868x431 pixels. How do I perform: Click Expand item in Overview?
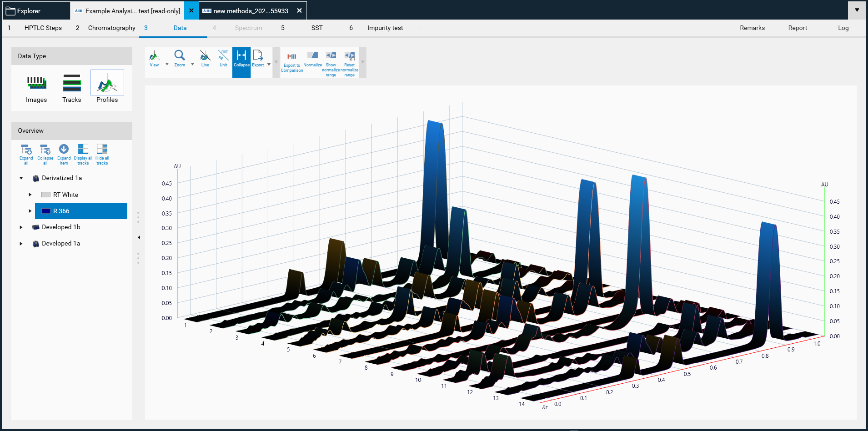[x=64, y=155]
